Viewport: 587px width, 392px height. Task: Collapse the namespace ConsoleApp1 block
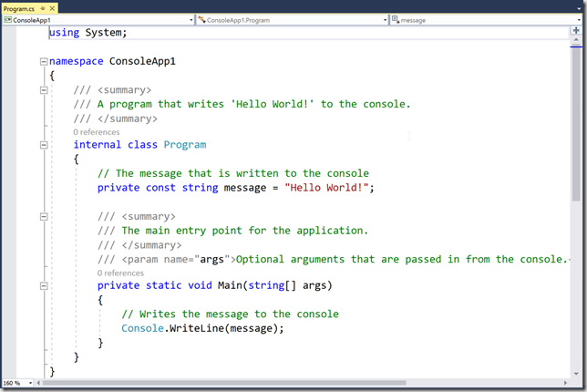43,62
